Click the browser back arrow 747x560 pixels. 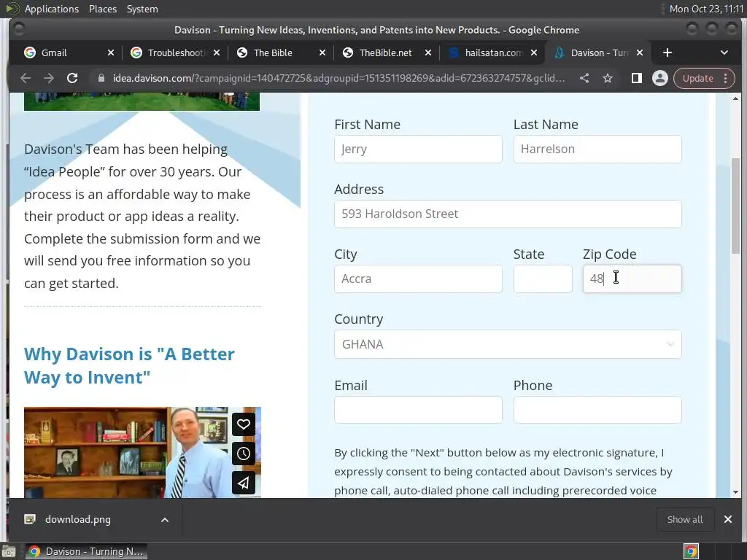pos(26,78)
